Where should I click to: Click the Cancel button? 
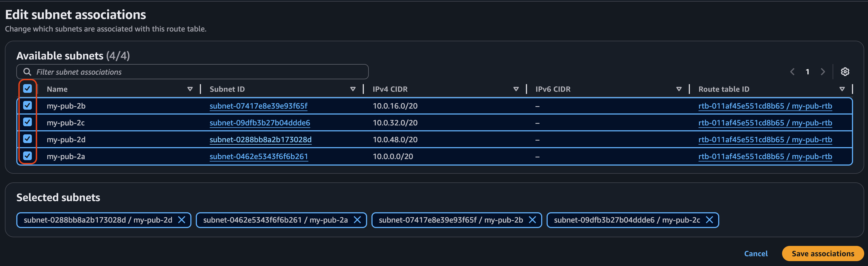click(755, 254)
